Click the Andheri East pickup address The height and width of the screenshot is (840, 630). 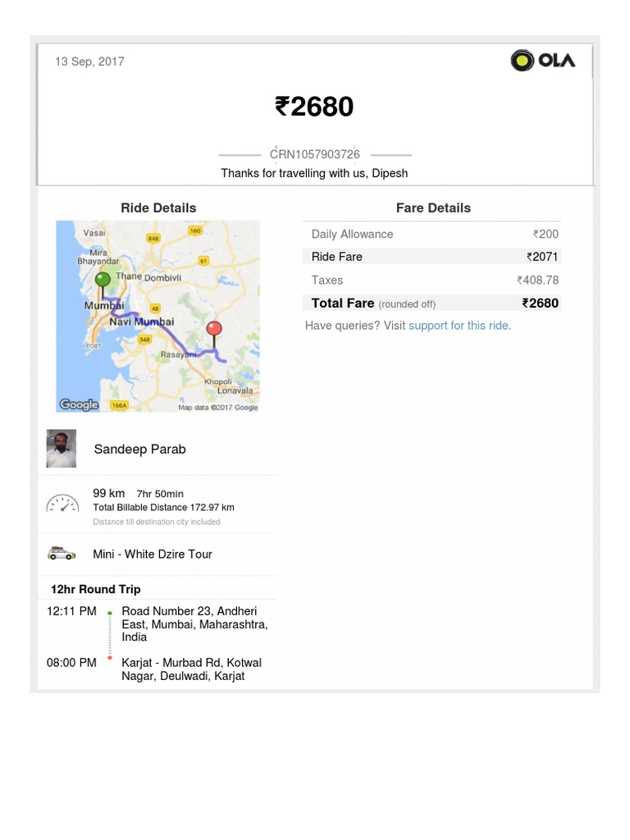tap(194, 623)
